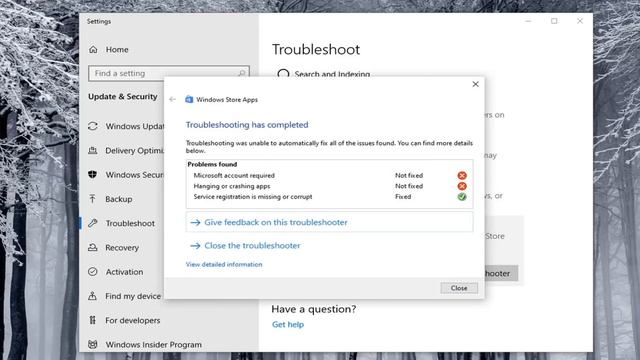Close the troubleshooter dialog with X

pyautogui.click(x=476, y=84)
